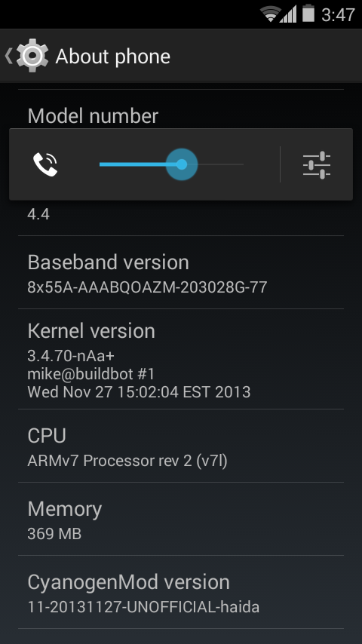
Task: Tap the Wi-Fi status icon
Action: (269, 15)
